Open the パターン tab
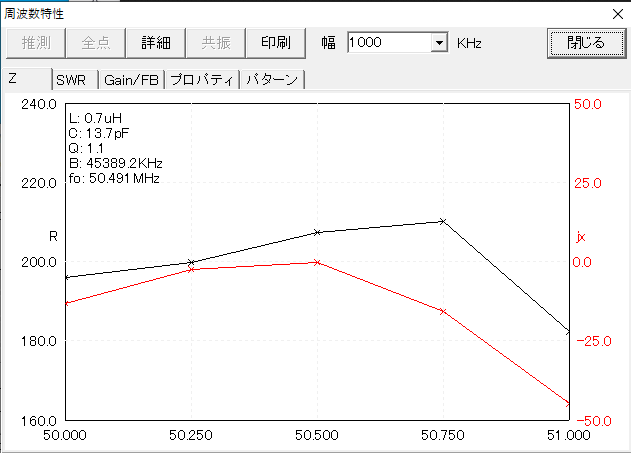 tap(271, 80)
